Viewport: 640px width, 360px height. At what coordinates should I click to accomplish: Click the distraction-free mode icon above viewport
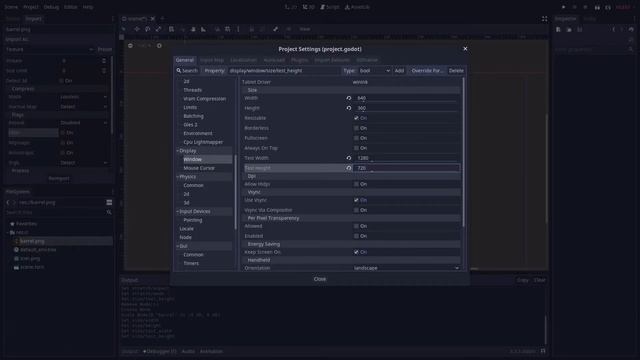[x=544, y=19]
